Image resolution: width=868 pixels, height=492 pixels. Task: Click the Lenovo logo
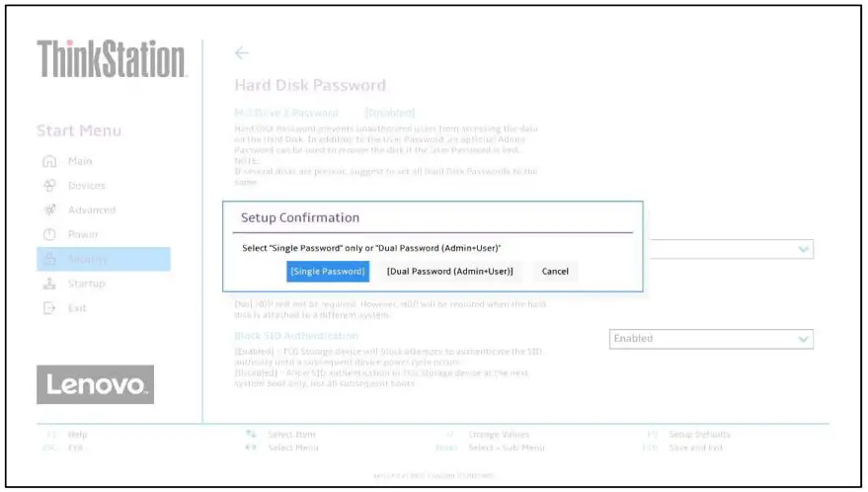coord(95,384)
